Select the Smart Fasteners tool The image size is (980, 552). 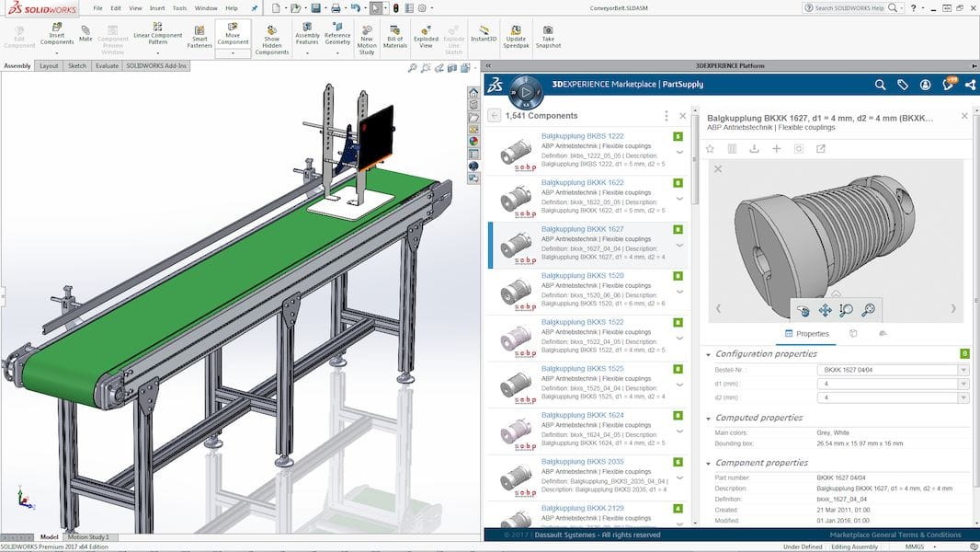tap(199, 35)
